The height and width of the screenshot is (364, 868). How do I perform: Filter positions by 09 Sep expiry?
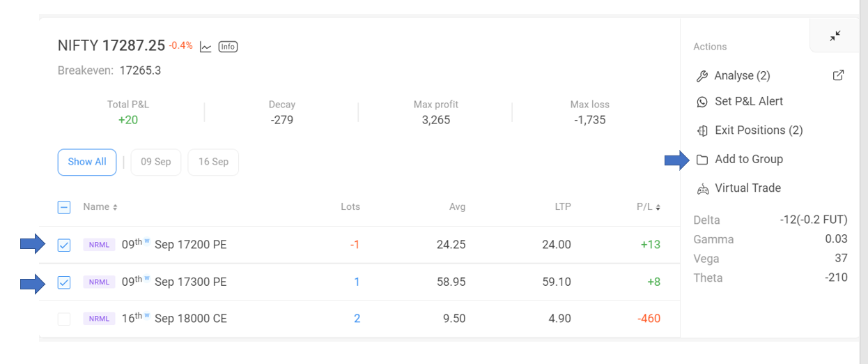(x=156, y=162)
